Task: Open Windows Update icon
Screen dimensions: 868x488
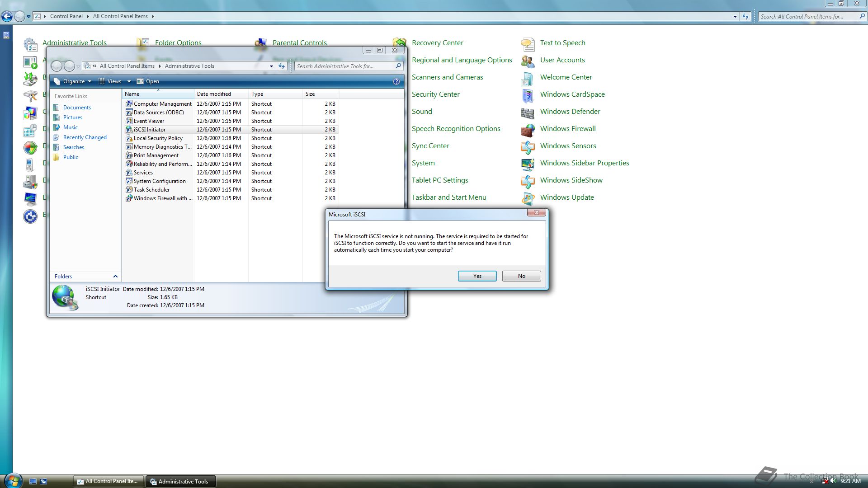Action: coord(528,198)
